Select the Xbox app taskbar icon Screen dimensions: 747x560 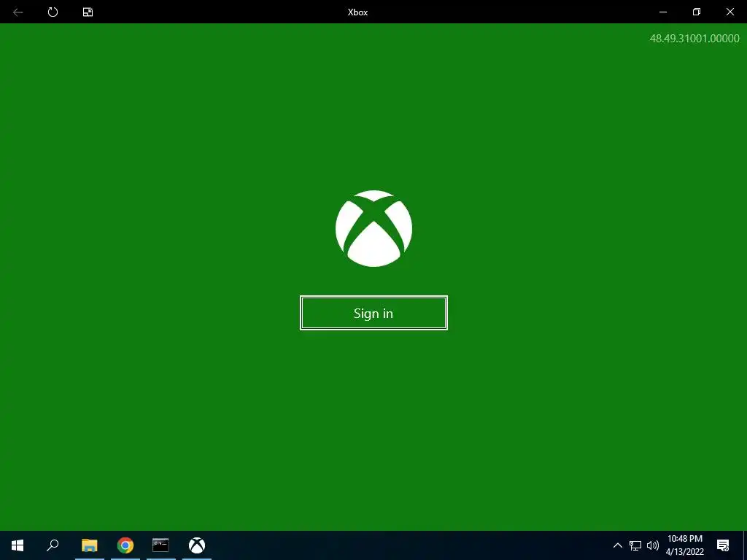tap(197, 545)
